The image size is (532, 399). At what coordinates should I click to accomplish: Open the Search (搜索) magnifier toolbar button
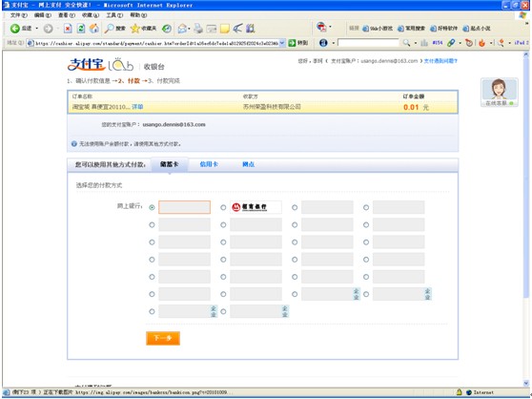click(x=114, y=29)
